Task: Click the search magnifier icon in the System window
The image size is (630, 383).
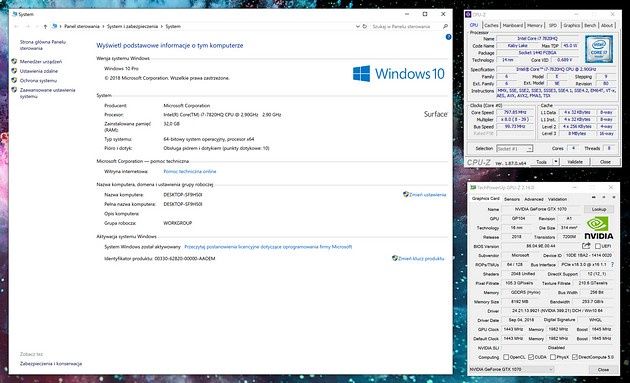Action: pyautogui.click(x=445, y=26)
